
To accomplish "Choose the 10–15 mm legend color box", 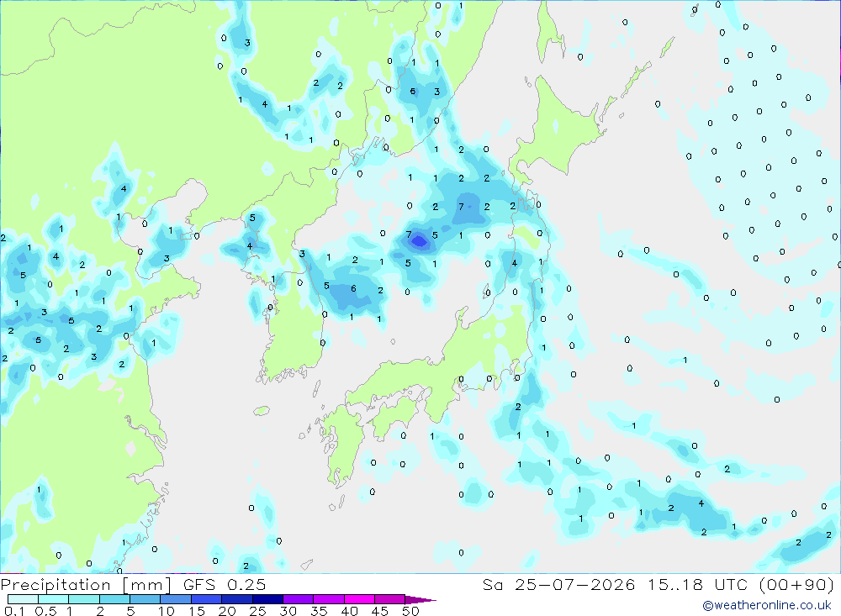I will point(176,599).
